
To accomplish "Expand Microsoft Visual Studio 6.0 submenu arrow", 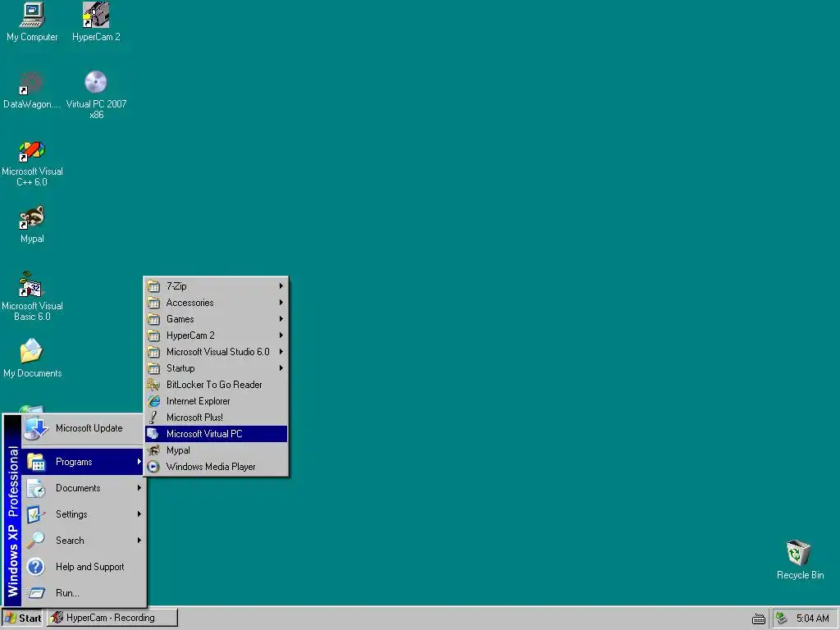I will 281,352.
